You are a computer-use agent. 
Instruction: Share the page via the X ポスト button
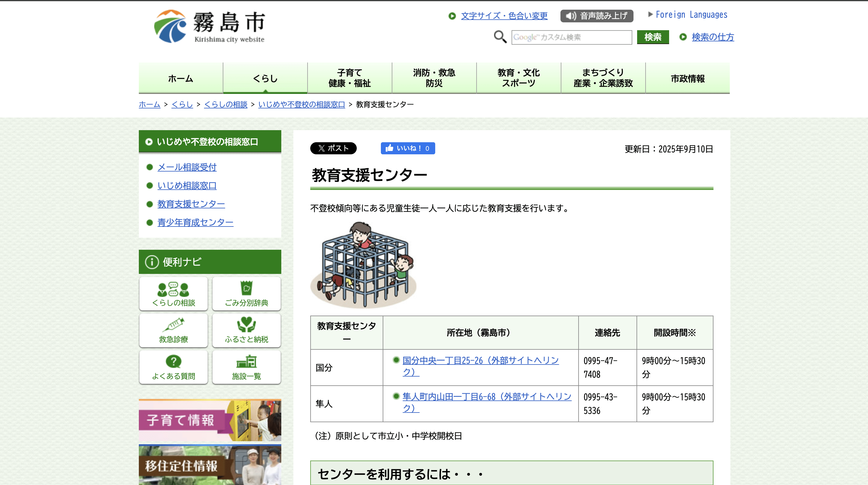click(333, 148)
